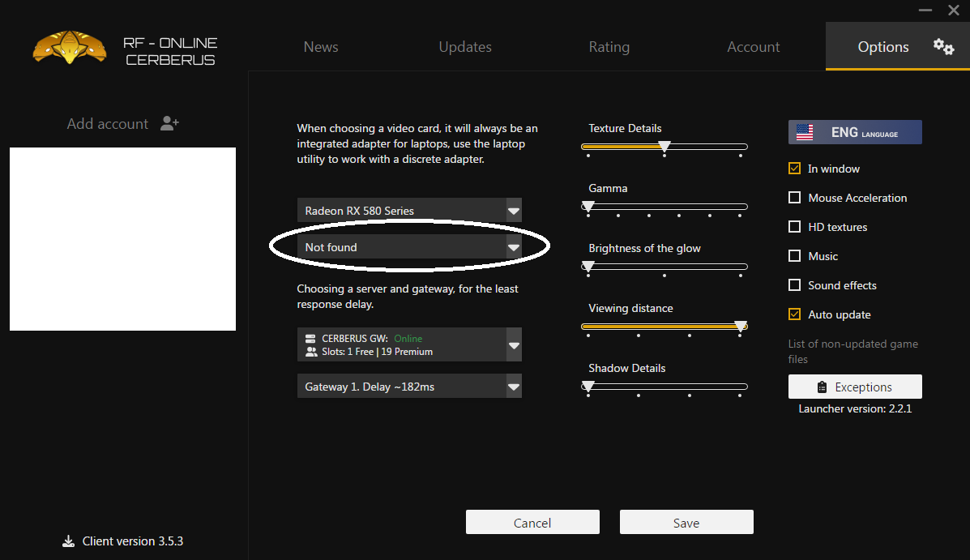Click the Viewing distance slider handle

(x=741, y=327)
